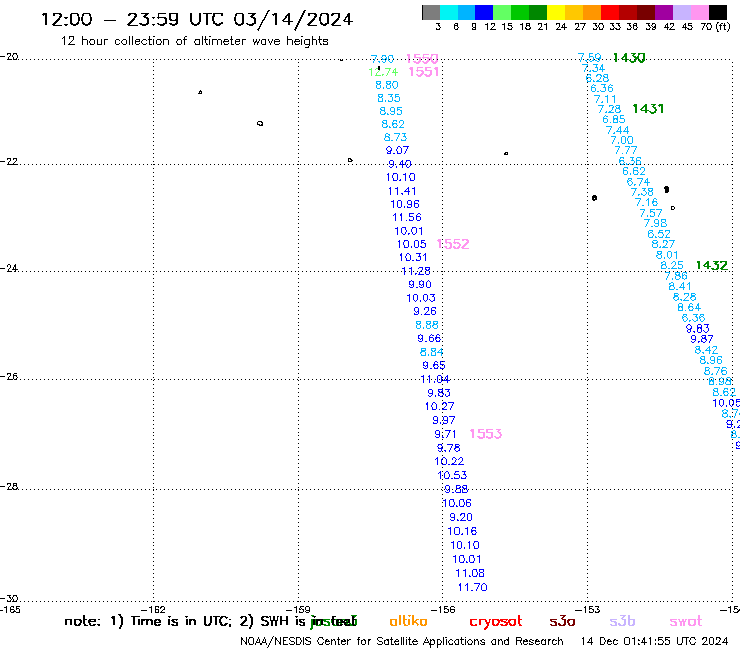
Task: Click the '70 (ft)' scale label
Action: point(715,26)
